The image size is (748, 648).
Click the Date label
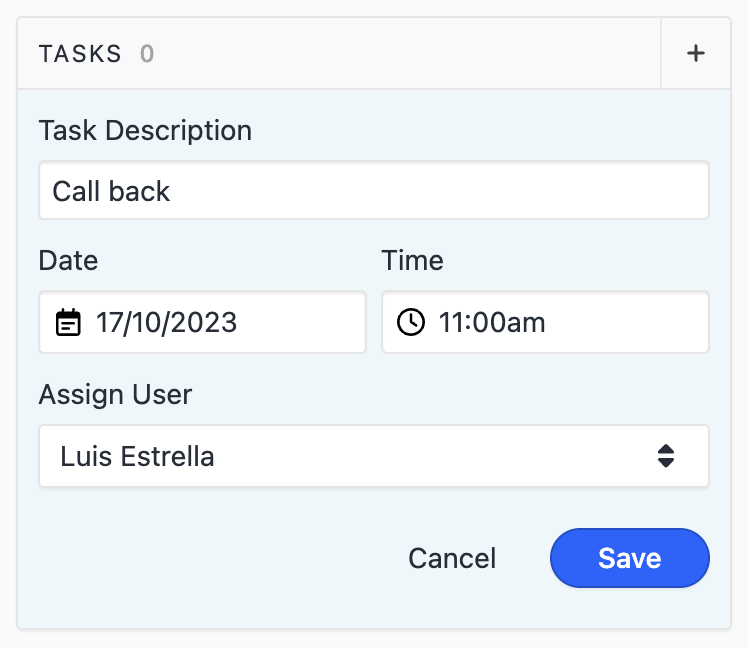(x=69, y=261)
